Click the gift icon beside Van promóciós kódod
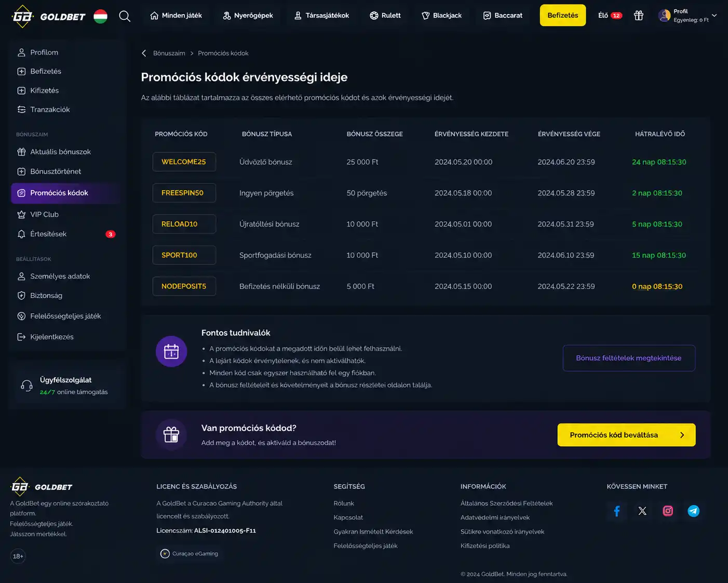Screen dimensions: 728x583 click(171, 434)
